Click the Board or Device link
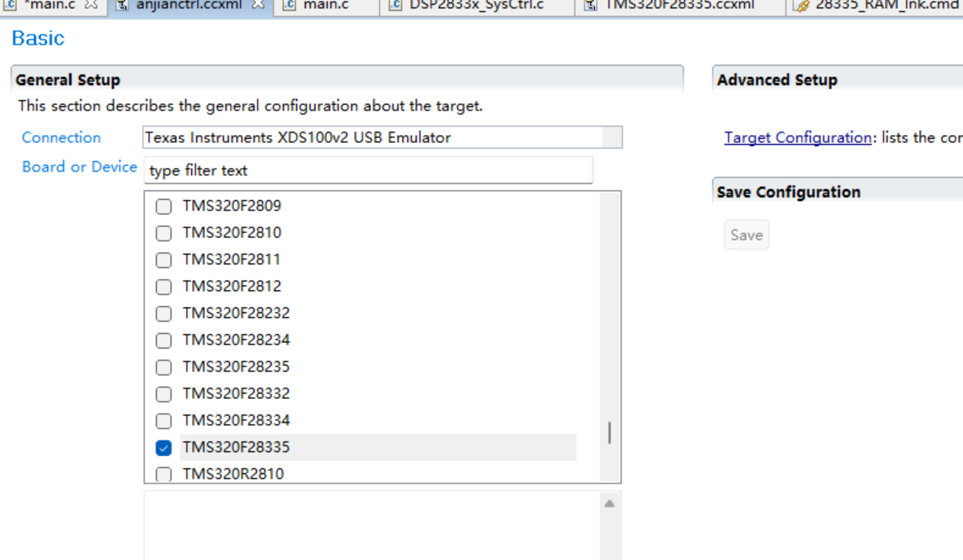 click(80, 167)
